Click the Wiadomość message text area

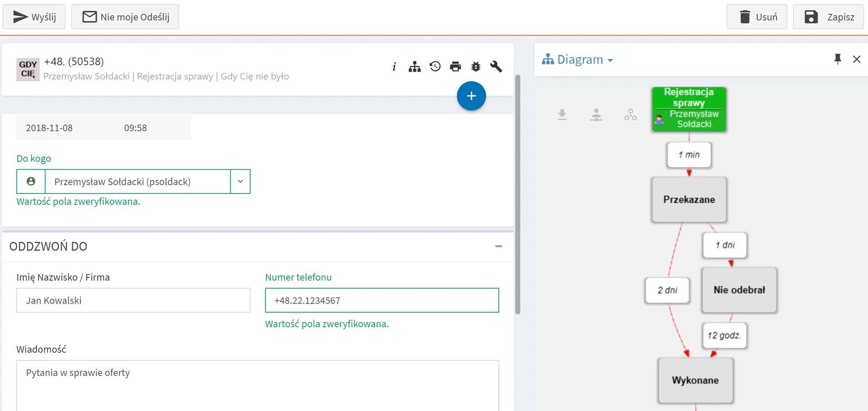point(258,385)
